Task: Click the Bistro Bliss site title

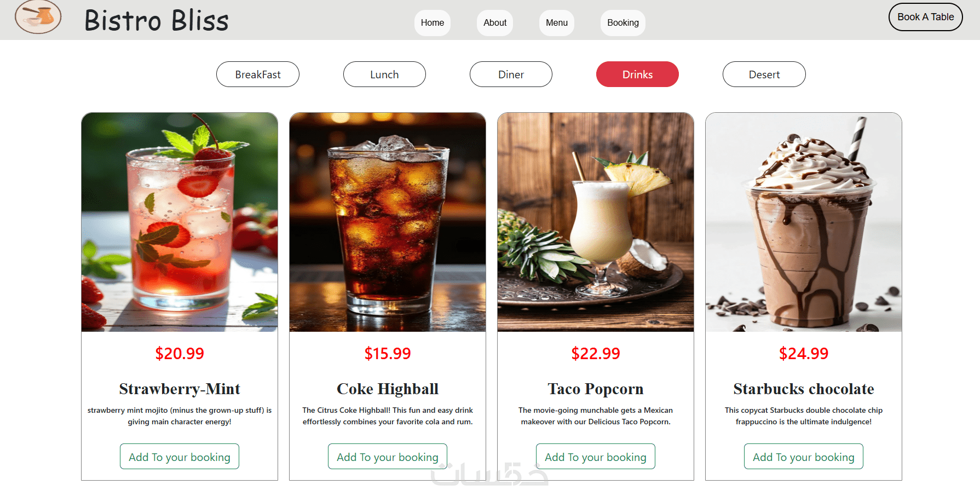Action: pyautogui.click(x=157, y=21)
